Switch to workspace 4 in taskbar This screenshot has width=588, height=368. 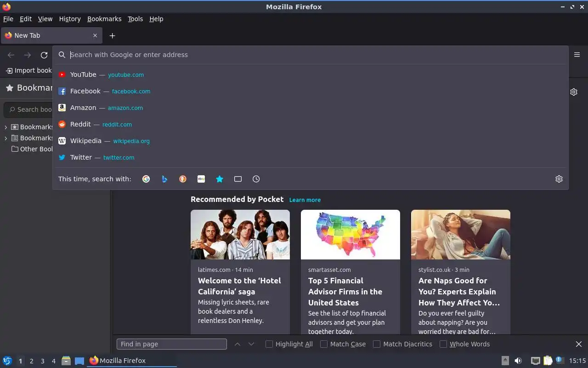(53, 361)
